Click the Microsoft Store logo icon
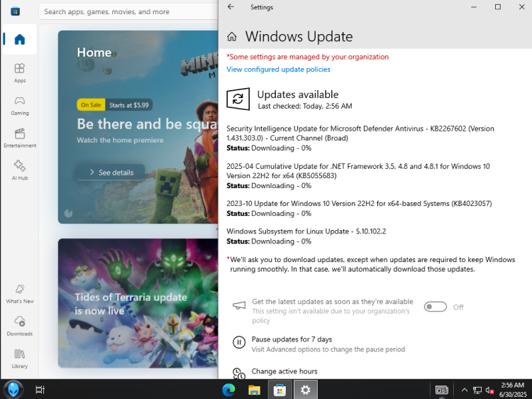Screen dimensions: 532x399 pos(16,11)
